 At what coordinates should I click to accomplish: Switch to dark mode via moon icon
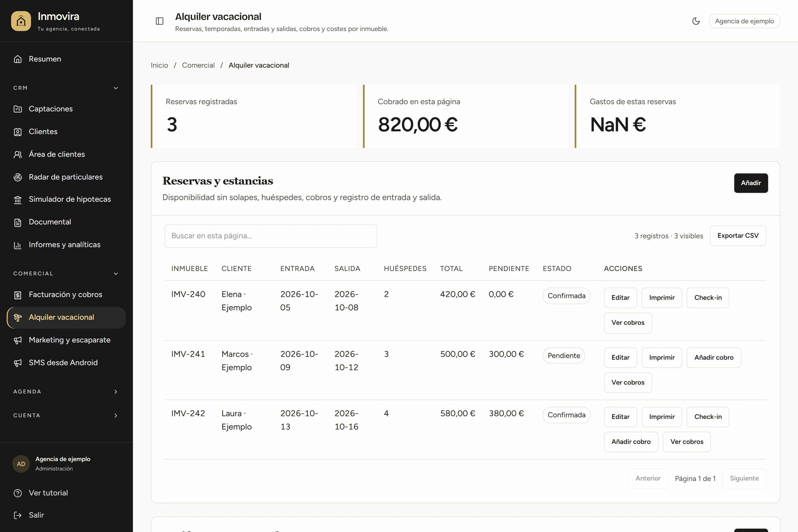696,21
